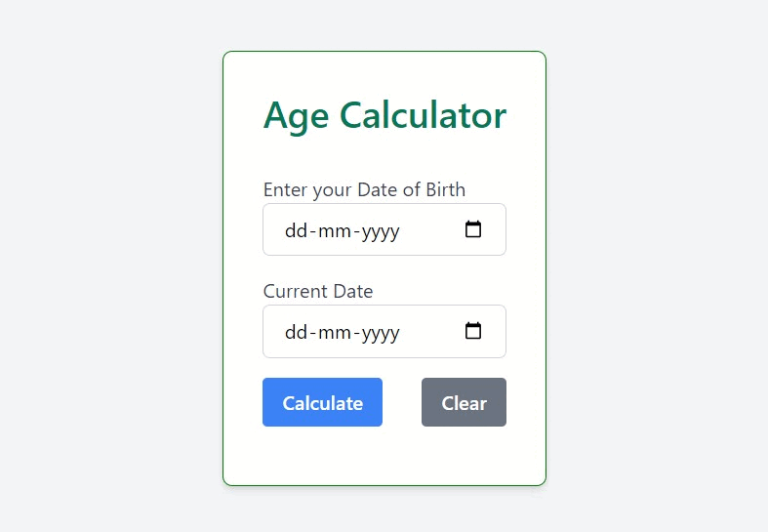Select the day segment of Current Date

click(295, 333)
